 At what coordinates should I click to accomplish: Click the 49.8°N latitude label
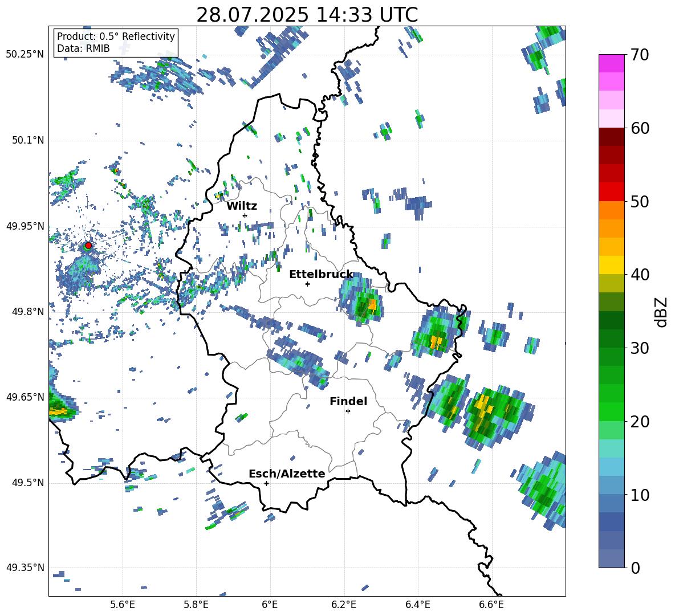pos(27,312)
